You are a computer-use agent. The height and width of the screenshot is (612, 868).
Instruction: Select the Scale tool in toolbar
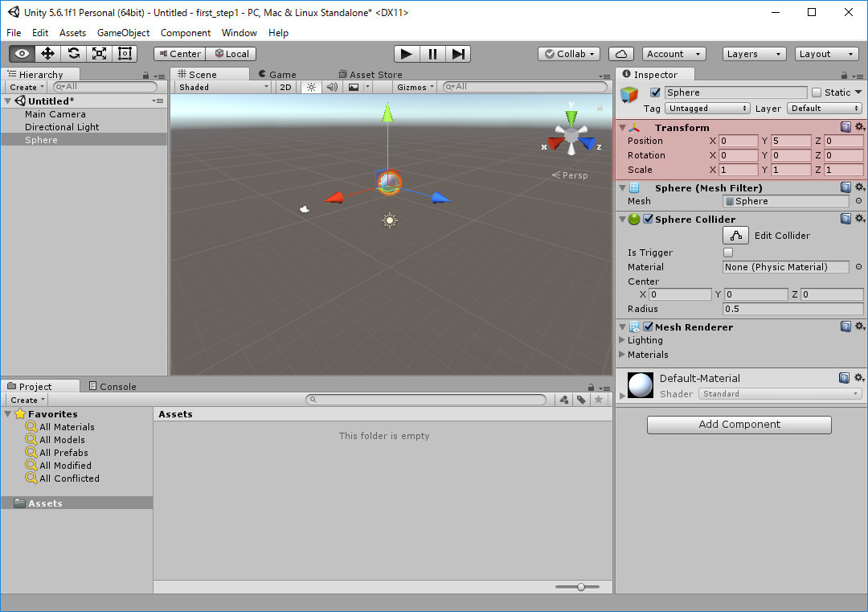[x=99, y=54]
